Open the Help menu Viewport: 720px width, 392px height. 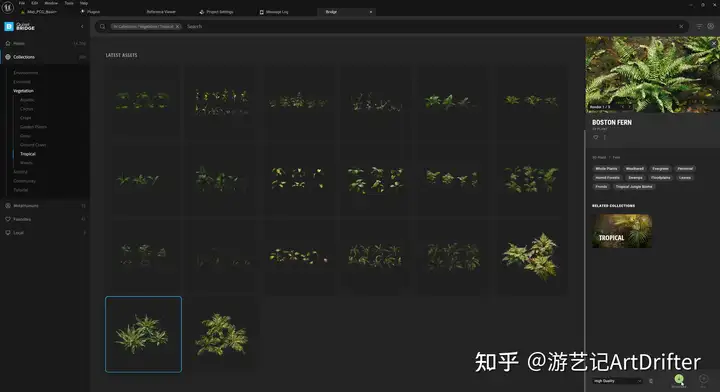[x=84, y=3]
